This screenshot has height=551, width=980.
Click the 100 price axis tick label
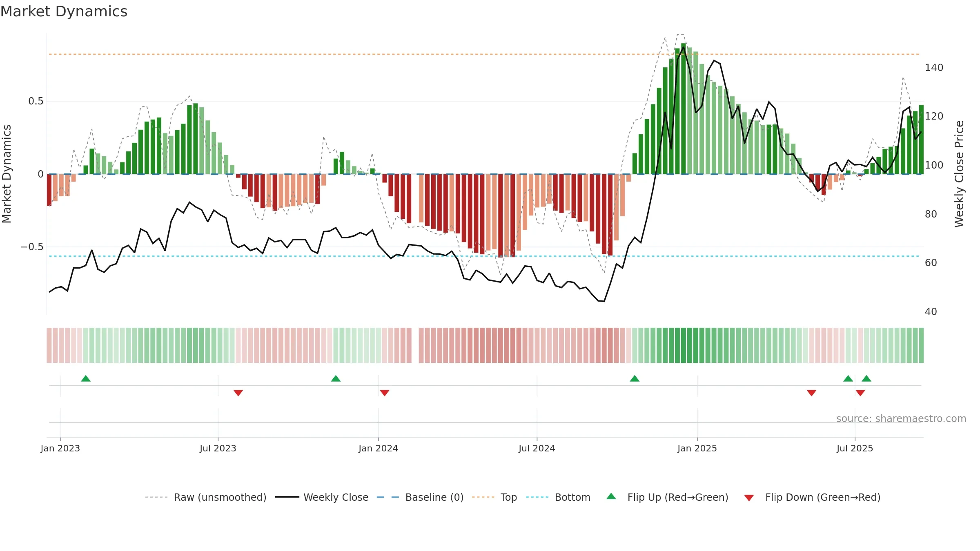(x=934, y=165)
